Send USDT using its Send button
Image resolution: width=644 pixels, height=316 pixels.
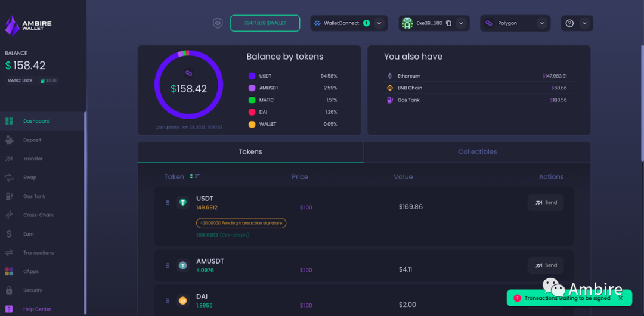546,203
